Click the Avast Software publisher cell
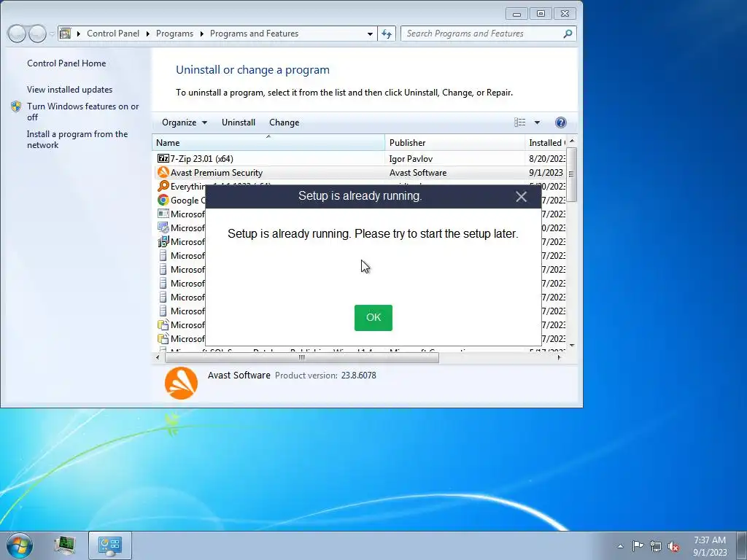 418,172
